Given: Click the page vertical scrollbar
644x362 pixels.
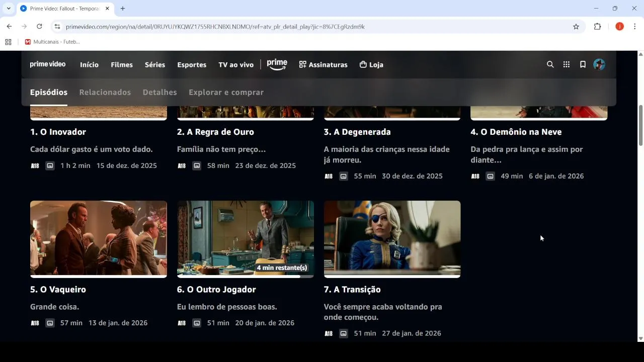Looking at the screenshot, I should click(x=640, y=125).
